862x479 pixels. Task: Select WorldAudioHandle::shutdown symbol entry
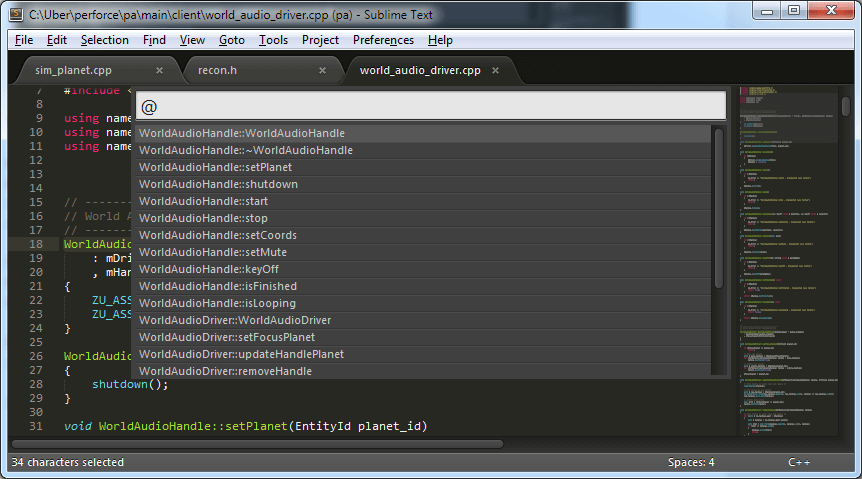point(218,184)
